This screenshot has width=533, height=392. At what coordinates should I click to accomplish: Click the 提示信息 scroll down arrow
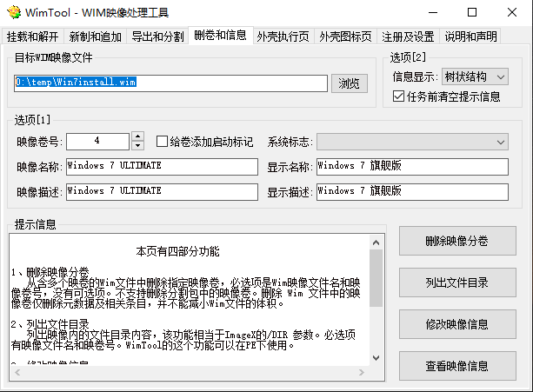[x=376, y=358]
